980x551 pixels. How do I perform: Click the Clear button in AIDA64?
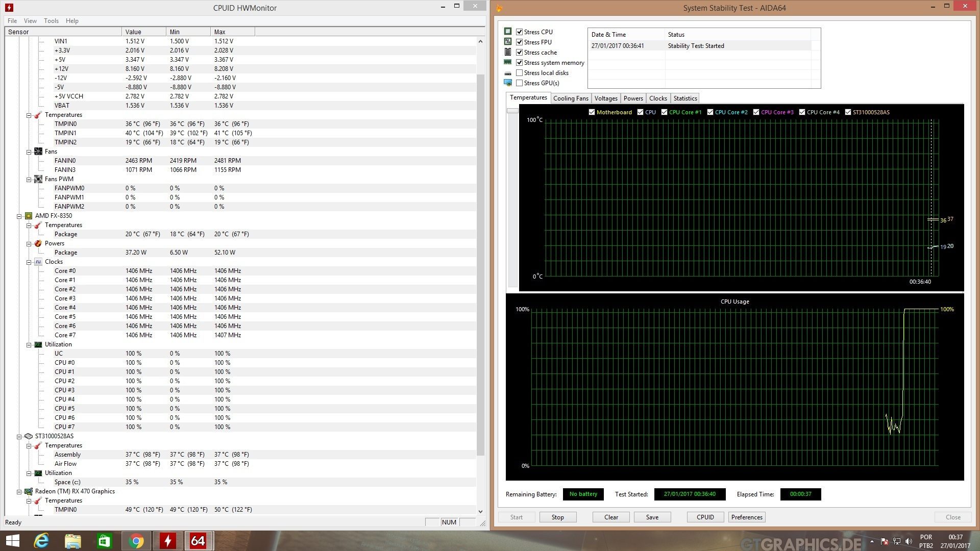611,517
